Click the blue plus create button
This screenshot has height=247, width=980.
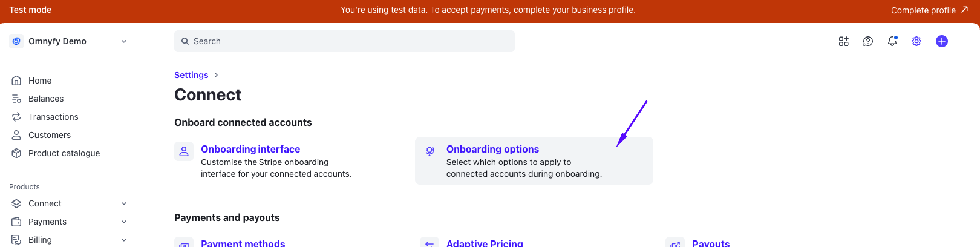pyautogui.click(x=941, y=41)
